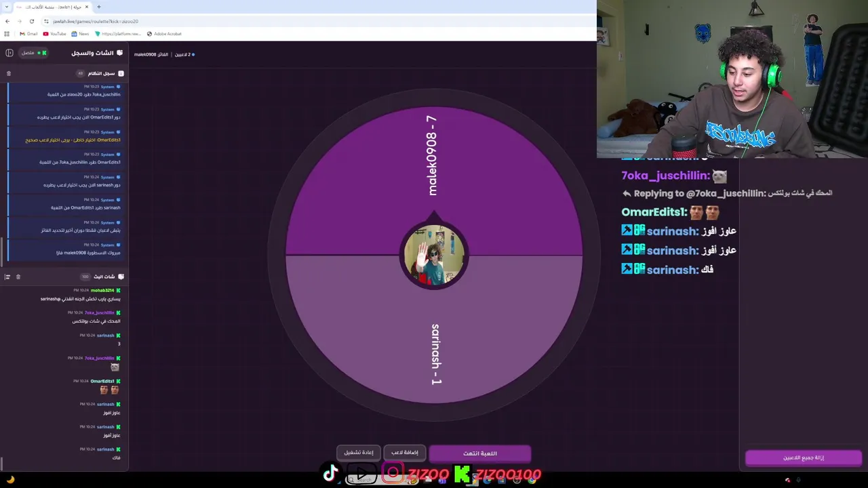Click the system log scrollbar

pyautogui.click(x=1, y=252)
